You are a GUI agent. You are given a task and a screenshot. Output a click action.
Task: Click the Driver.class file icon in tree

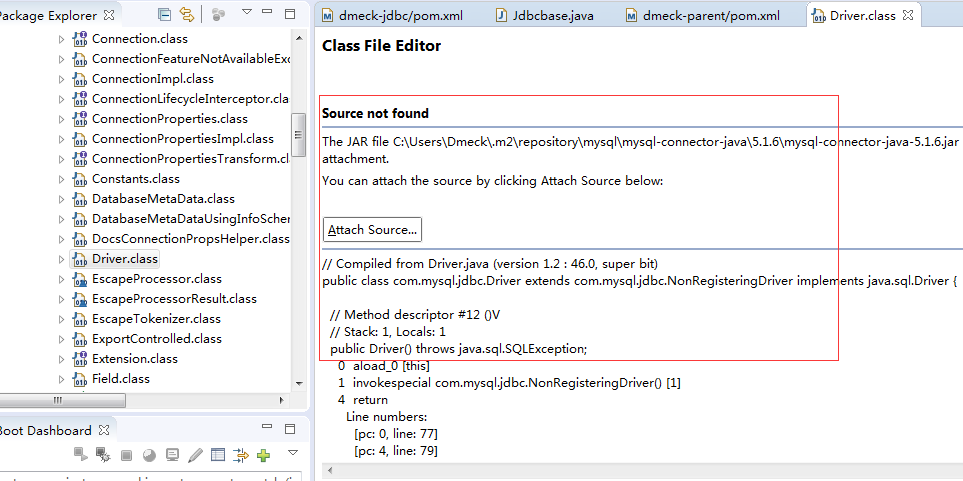80,259
